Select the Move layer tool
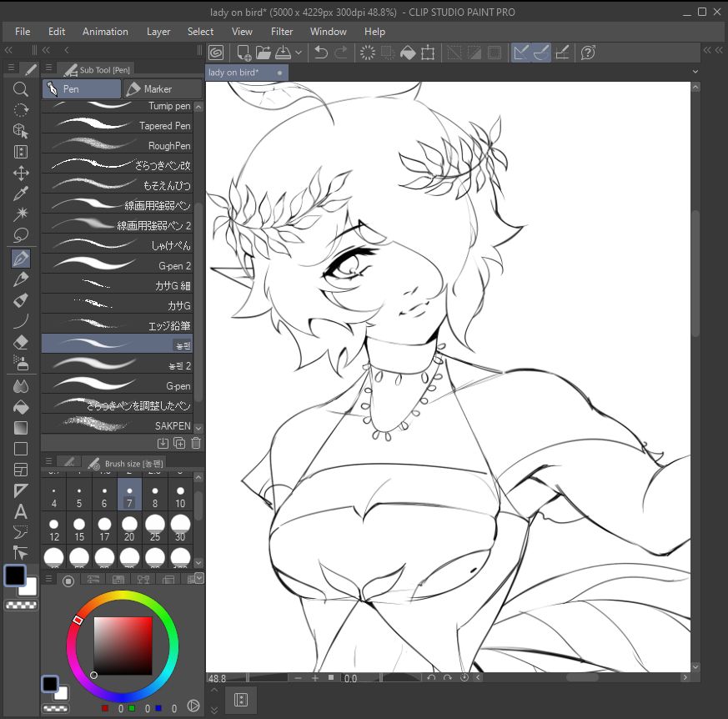The image size is (728, 719). pos(20,173)
